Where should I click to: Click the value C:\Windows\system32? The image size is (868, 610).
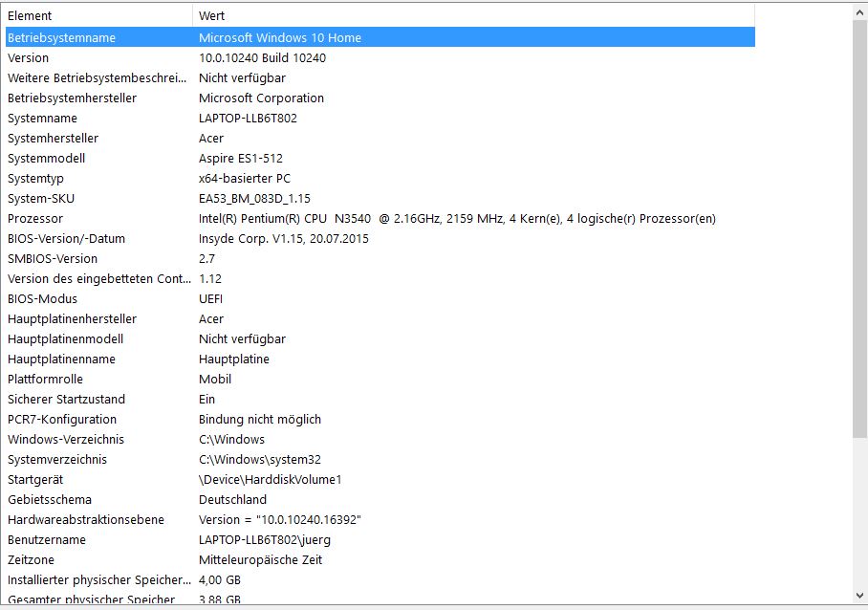point(260,460)
